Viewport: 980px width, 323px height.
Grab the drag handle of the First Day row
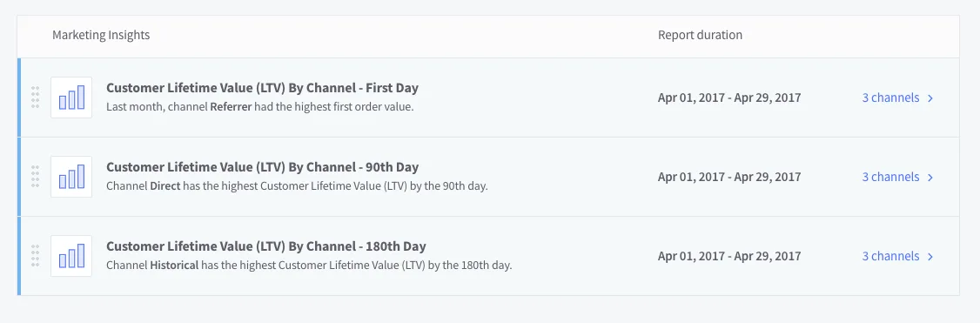pyautogui.click(x=35, y=98)
